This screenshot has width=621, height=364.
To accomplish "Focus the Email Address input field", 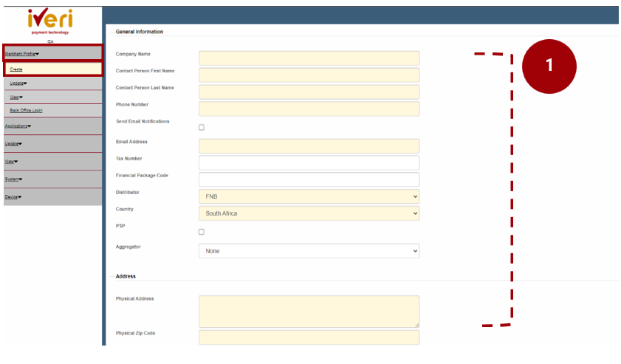I will pyautogui.click(x=309, y=146).
